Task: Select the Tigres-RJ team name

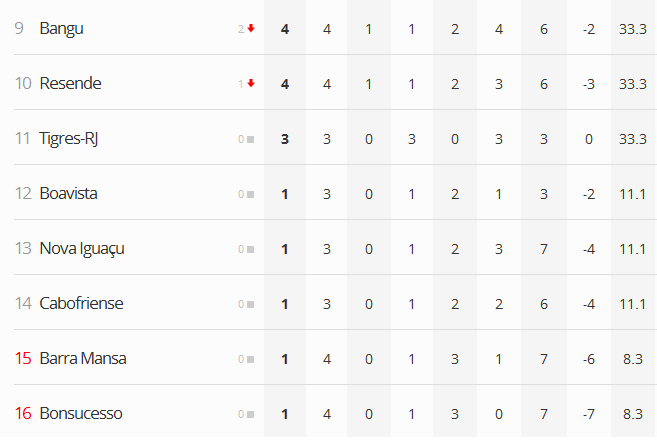Action: point(69,139)
